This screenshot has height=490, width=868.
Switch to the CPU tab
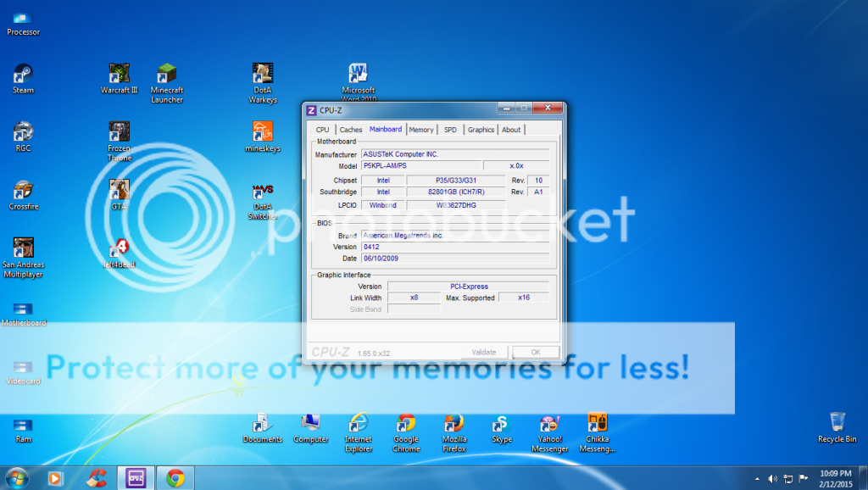322,130
